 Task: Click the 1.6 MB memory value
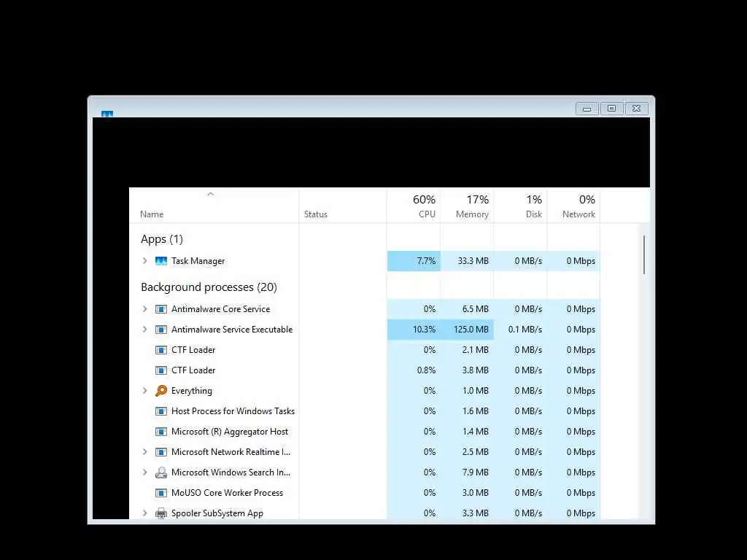click(x=476, y=411)
